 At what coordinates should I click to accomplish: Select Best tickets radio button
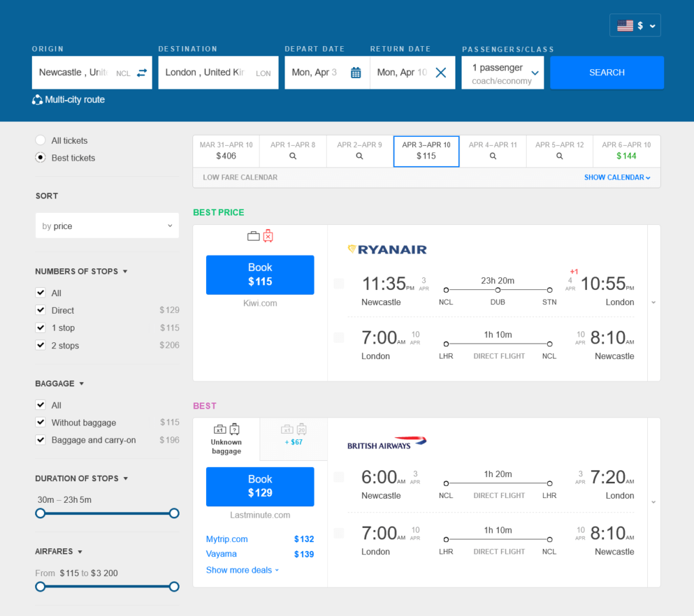pos(40,157)
